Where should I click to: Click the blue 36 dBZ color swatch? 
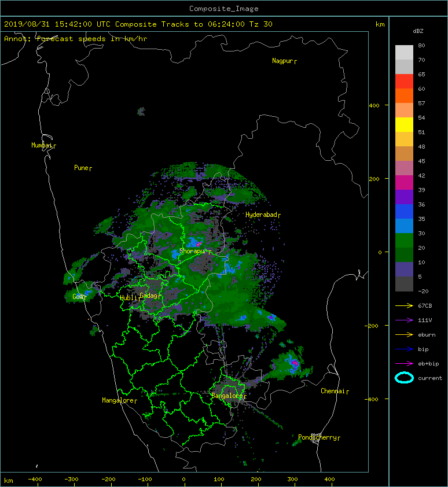point(404,212)
